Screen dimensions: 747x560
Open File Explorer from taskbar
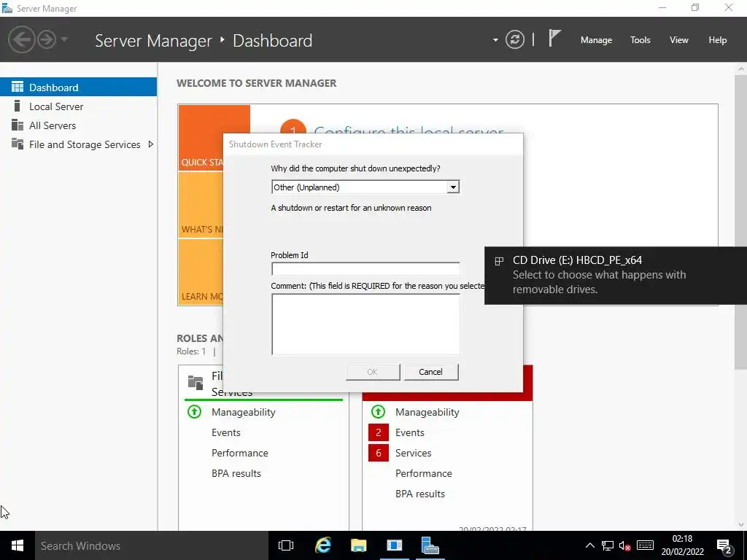click(x=359, y=545)
